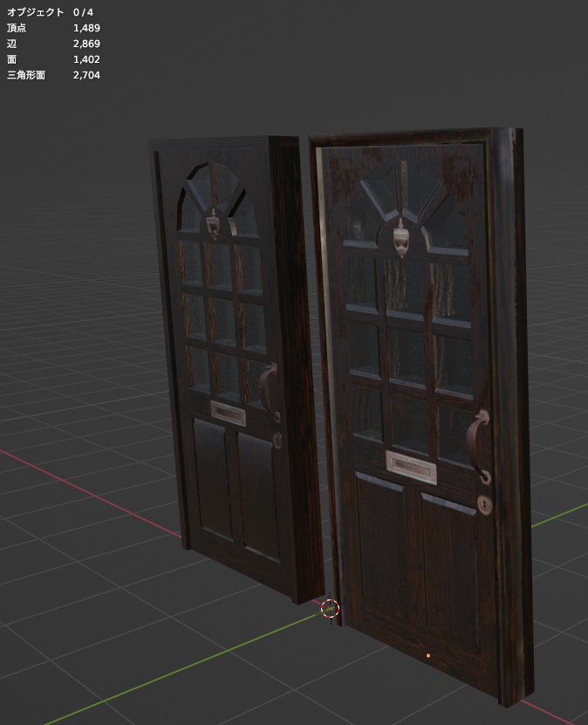Click the 頂点 1,489 vertex count

coord(53,28)
